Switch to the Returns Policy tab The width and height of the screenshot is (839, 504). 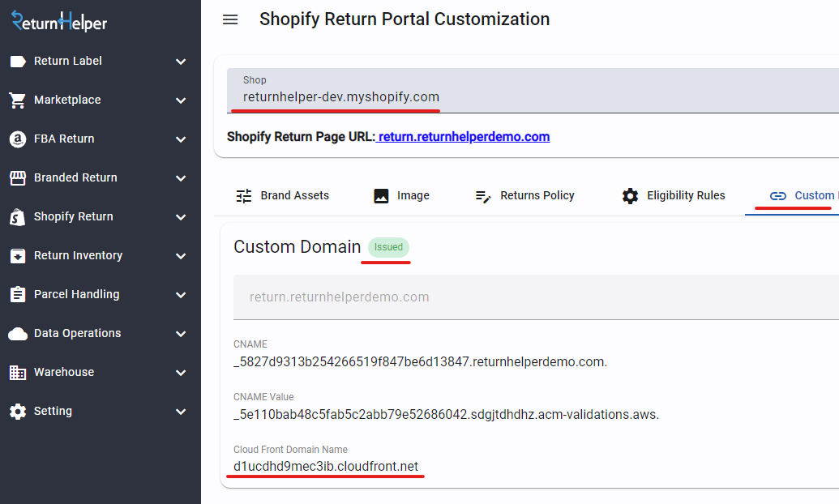524,195
